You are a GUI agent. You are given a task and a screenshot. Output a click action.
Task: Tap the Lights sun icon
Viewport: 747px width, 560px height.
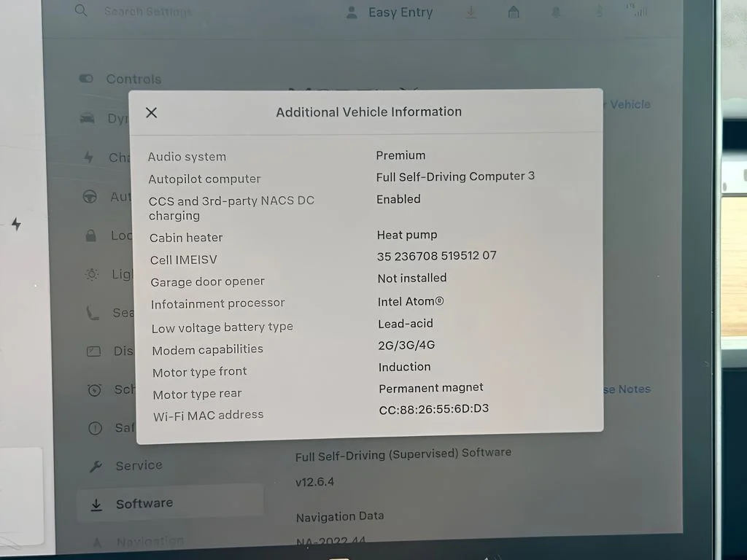[92, 274]
